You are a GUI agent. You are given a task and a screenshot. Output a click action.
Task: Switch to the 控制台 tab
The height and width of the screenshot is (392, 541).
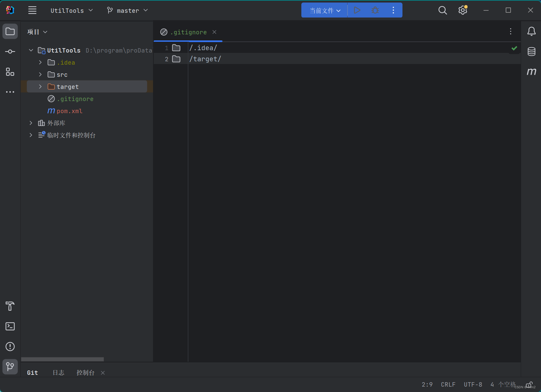85,372
